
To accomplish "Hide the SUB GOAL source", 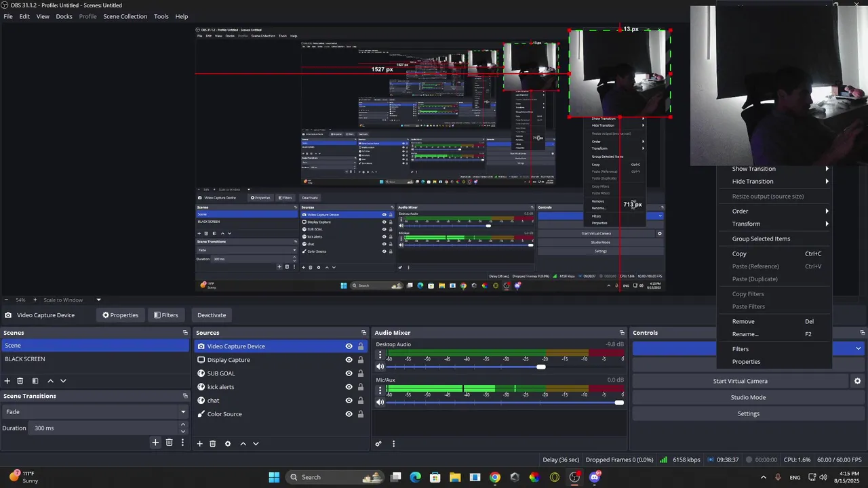I will coord(349,373).
